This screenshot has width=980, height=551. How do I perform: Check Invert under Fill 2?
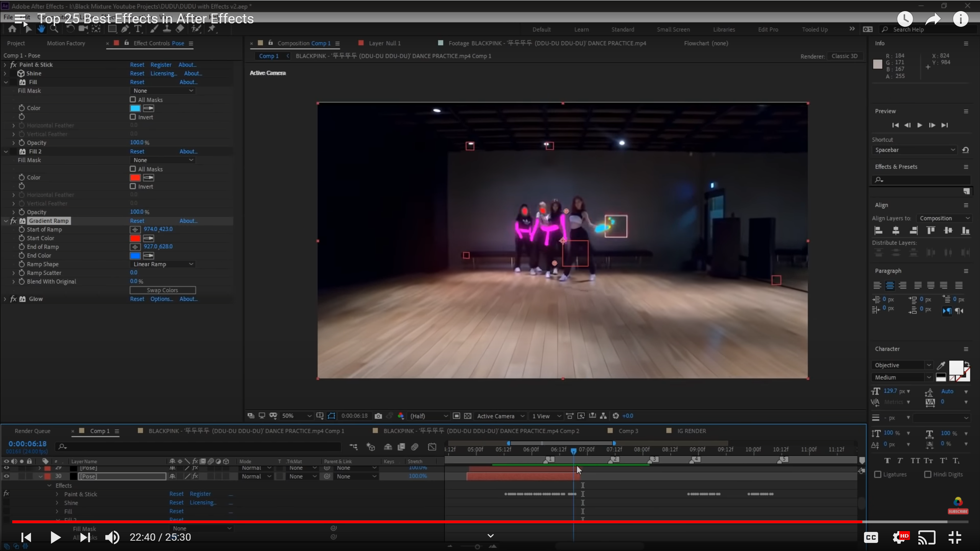coord(133,186)
